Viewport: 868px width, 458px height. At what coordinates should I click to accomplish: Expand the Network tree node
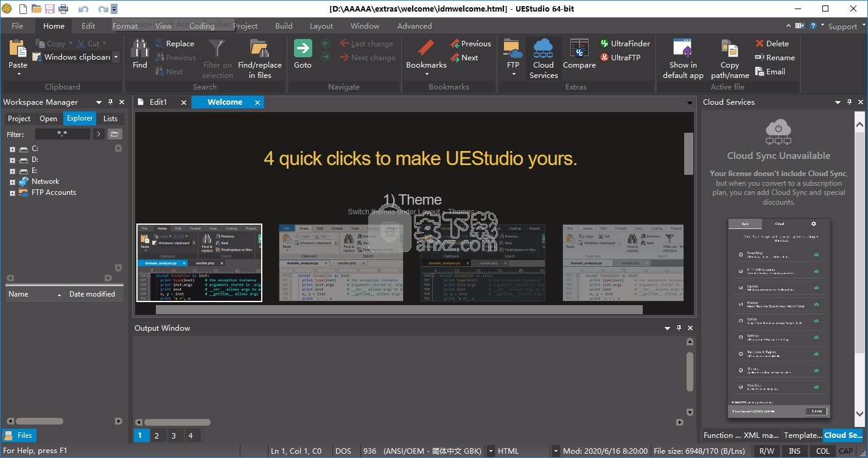click(12, 182)
